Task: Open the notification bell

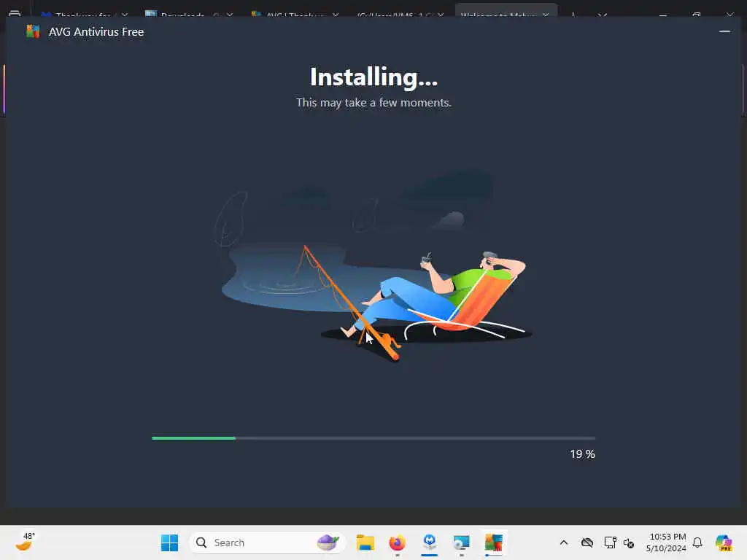Action: point(697,542)
